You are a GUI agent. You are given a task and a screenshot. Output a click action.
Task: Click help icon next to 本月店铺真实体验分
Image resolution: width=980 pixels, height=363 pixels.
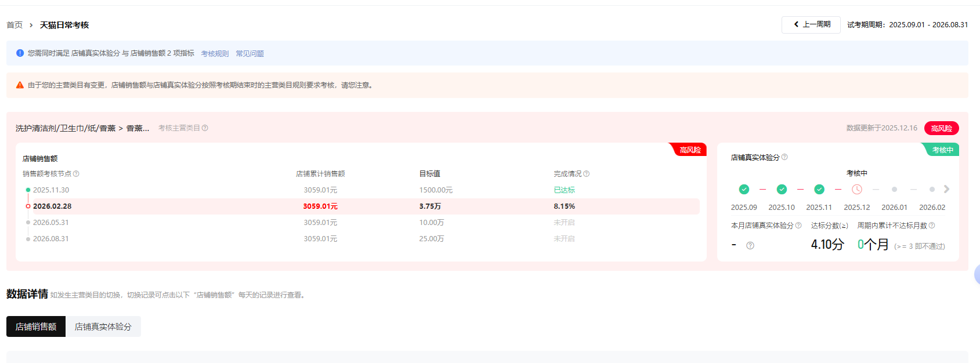[798, 226]
